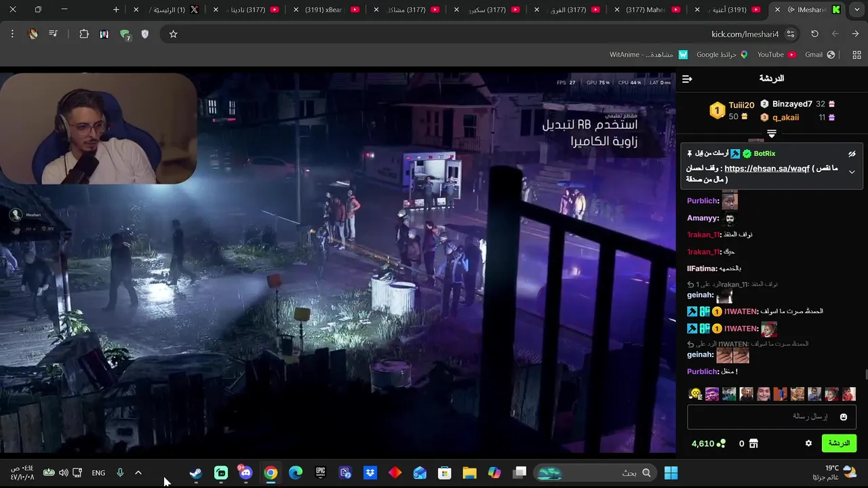
Task: Click the kick.com/Imeshari4 address bar
Action: (x=745, y=34)
